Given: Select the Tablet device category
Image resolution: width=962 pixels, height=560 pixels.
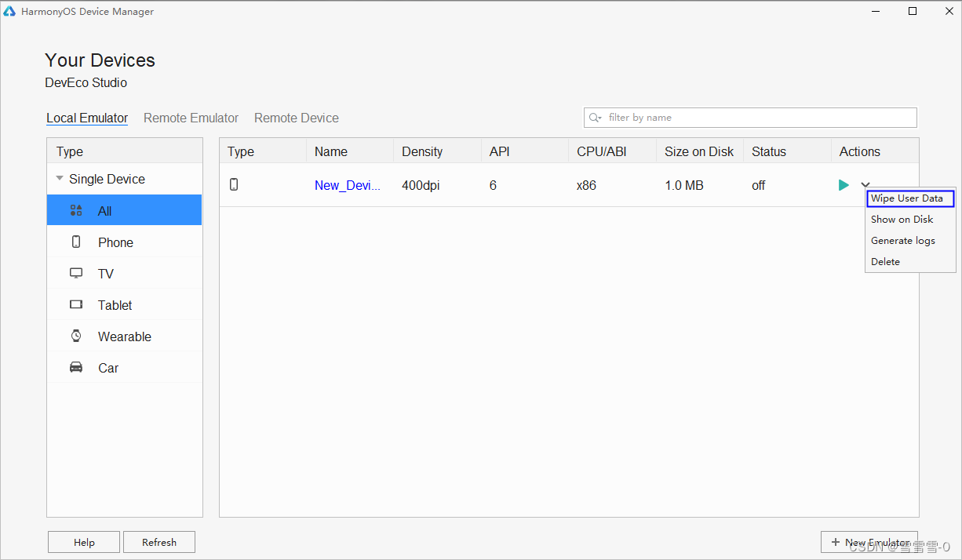Looking at the screenshot, I should (124, 304).
